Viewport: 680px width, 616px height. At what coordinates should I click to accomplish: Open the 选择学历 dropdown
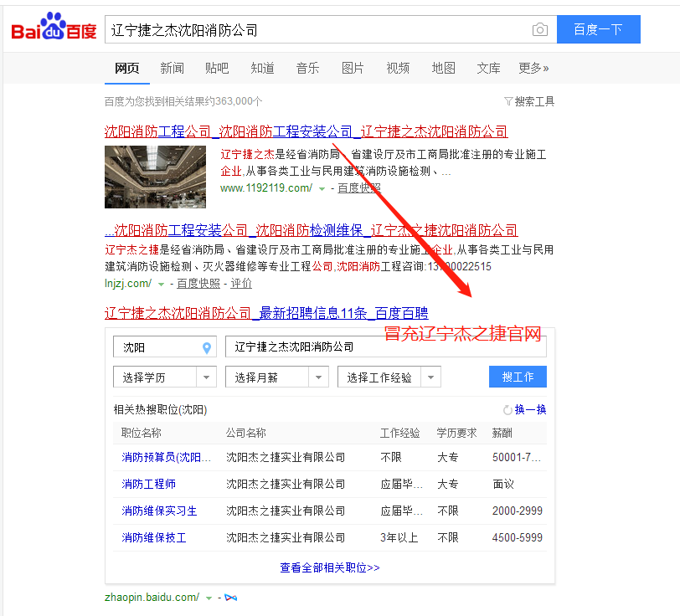click(164, 377)
